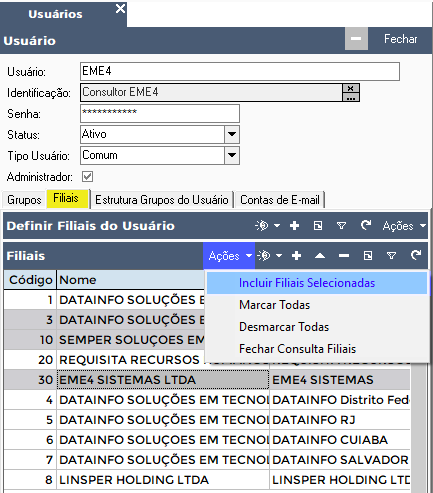433x493 pixels.
Task: Click the minus remove icon in Filiais bar
Action: pyautogui.click(x=344, y=256)
